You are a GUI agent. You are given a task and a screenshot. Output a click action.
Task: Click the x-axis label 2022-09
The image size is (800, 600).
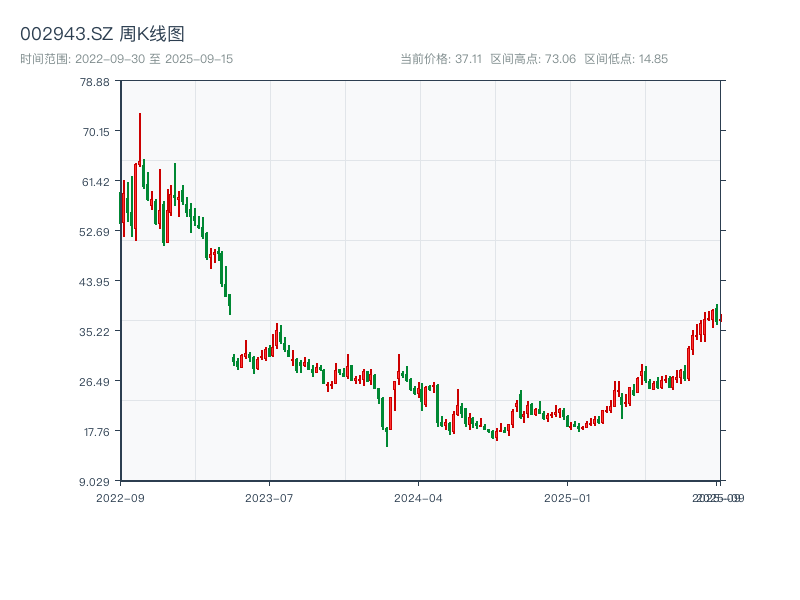120,498
